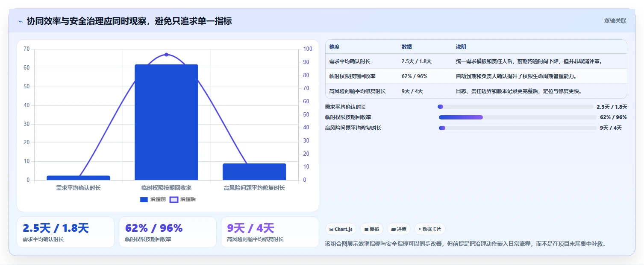The height and width of the screenshot is (265, 644).
Task: Click the description starting 统一需求模板
Action: (x=529, y=61)
